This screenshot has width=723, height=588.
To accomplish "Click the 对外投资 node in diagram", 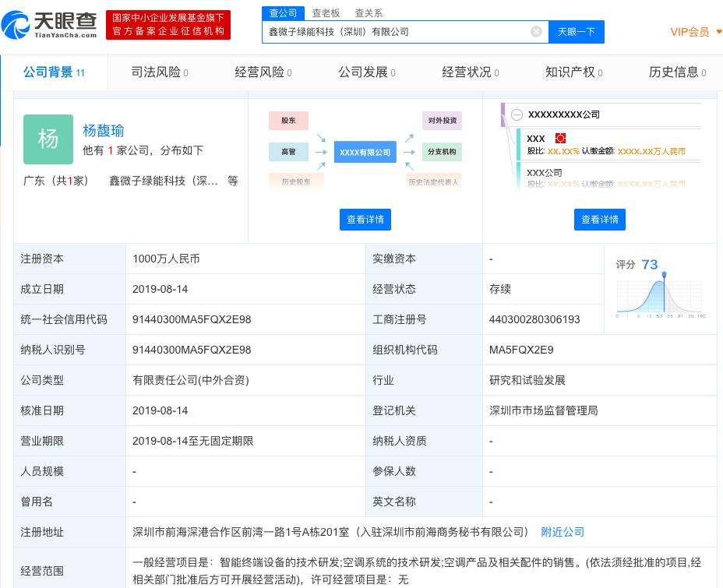I will pyautogui.click(x=442, y=120).
